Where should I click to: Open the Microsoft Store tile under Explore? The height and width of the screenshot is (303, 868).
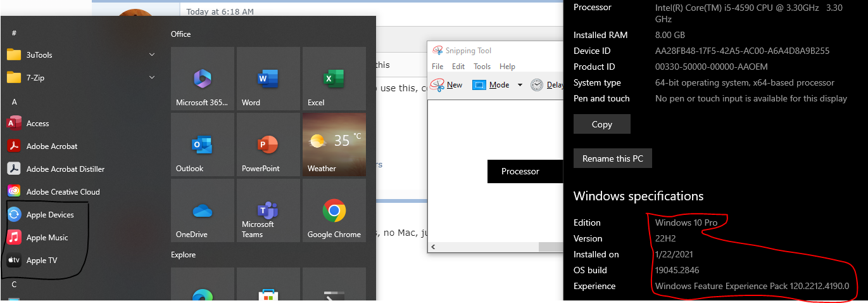268,284
